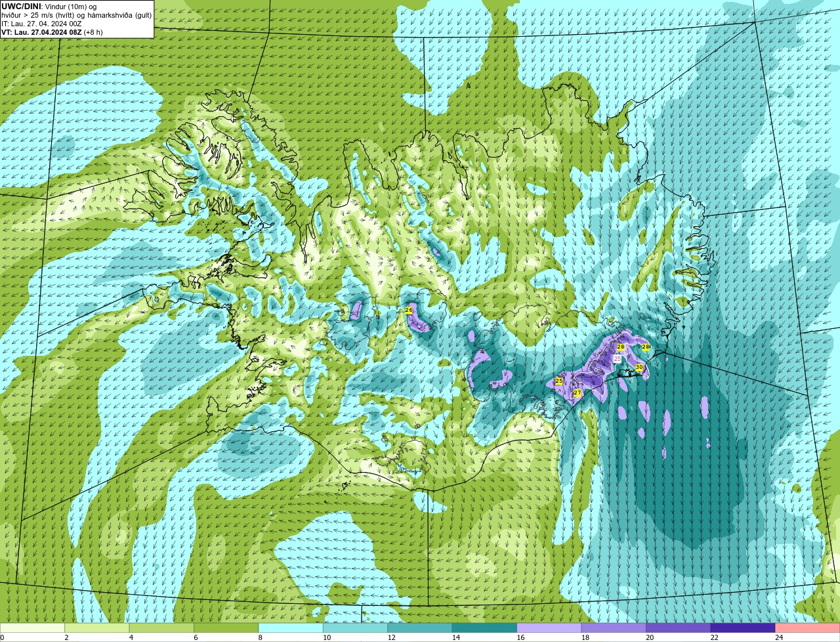This screenshot has height=642, width=840.
Task: Click the 12–14 m/s teal legend swatch
Action: point(420,628)
